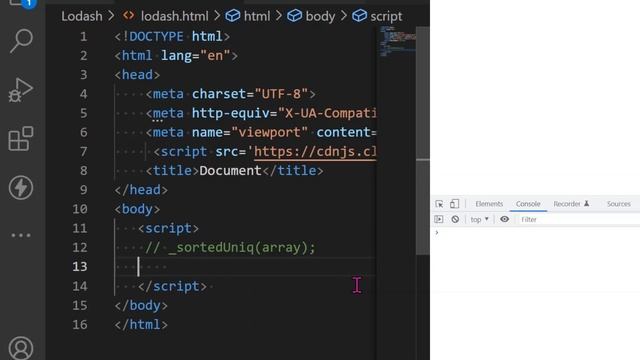Place cursor in the _sortedUniq(array) comment

pos(230,247)
